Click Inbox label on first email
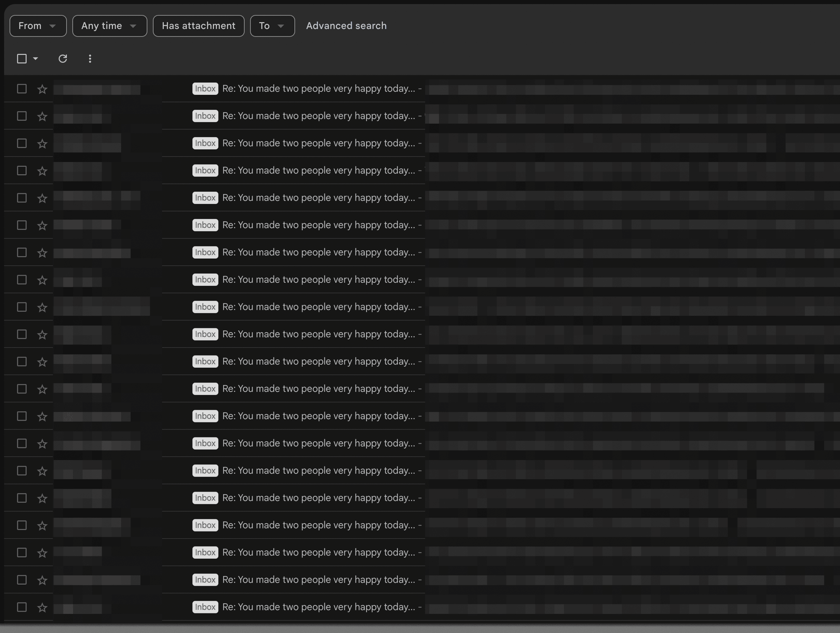This screenshot has height=633, width=840. [x=205, y=89]
